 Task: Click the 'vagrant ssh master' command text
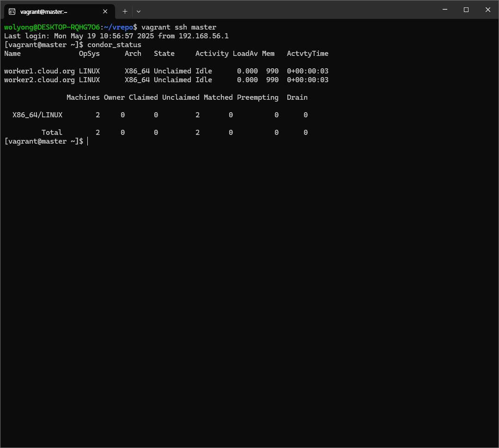coord(178,27)
